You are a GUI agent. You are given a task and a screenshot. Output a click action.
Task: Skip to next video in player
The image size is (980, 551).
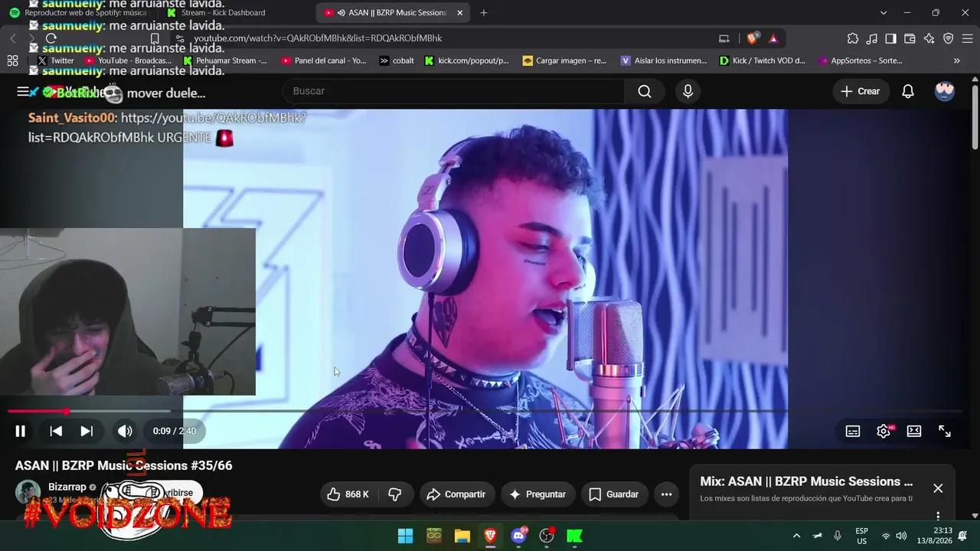tap(87, 431)
